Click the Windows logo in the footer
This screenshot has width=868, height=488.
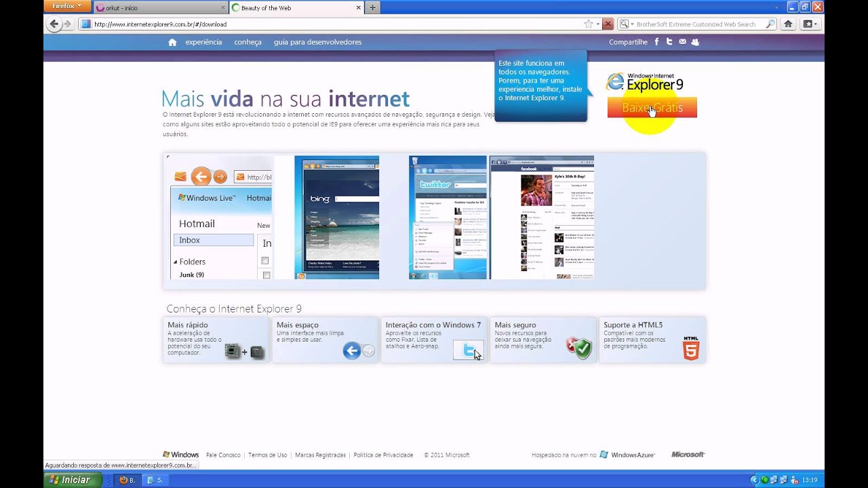(180, 455)
